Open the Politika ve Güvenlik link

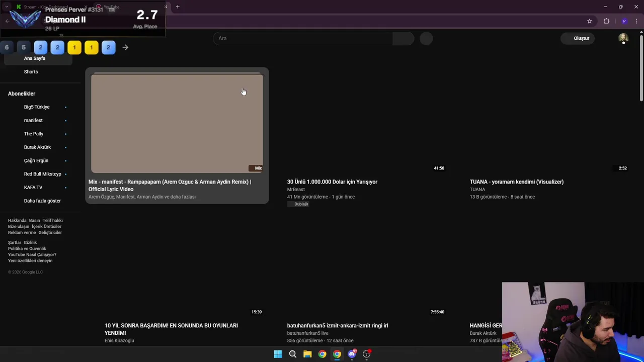coord(27,248)
